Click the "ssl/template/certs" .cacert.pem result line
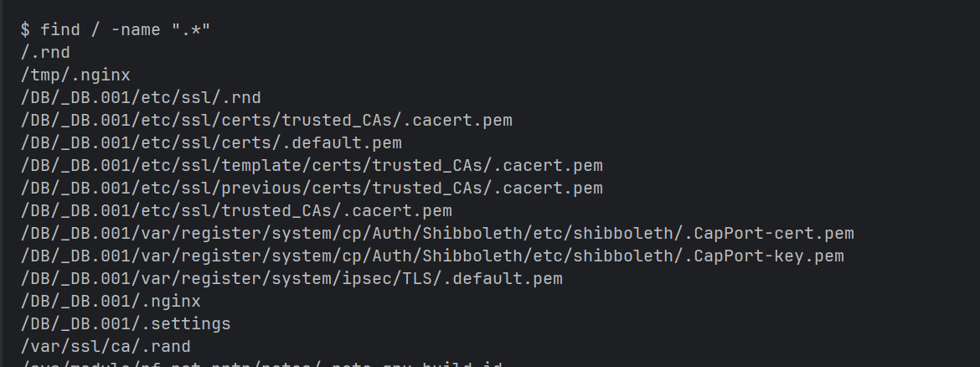The width and height of the screenshot is (980, 367). point(312,166)
